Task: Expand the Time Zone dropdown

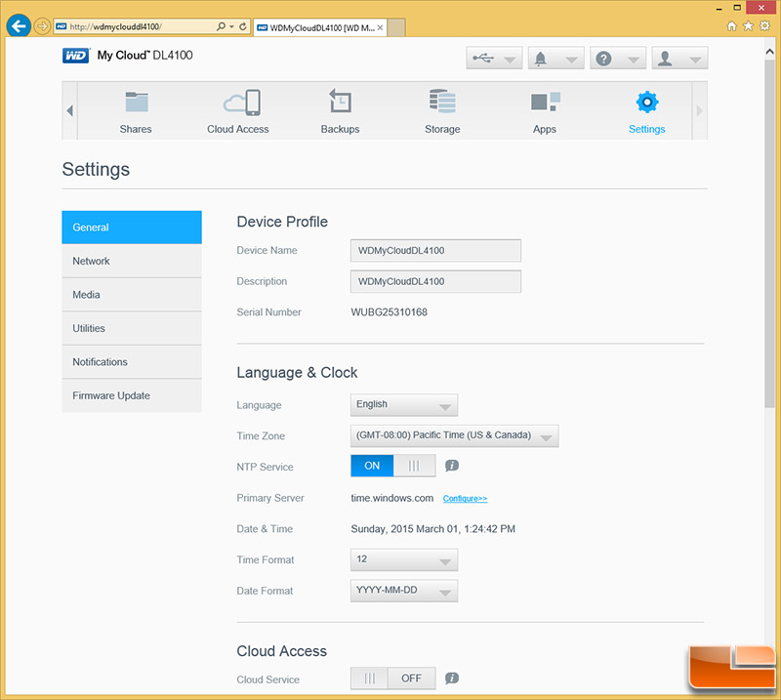Action: 454,435
